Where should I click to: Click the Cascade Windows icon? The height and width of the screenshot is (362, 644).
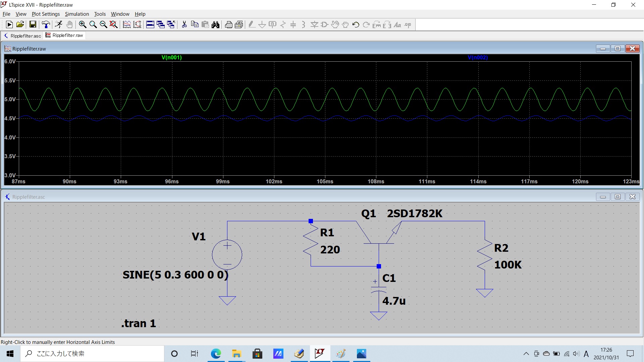click(161, 24)
